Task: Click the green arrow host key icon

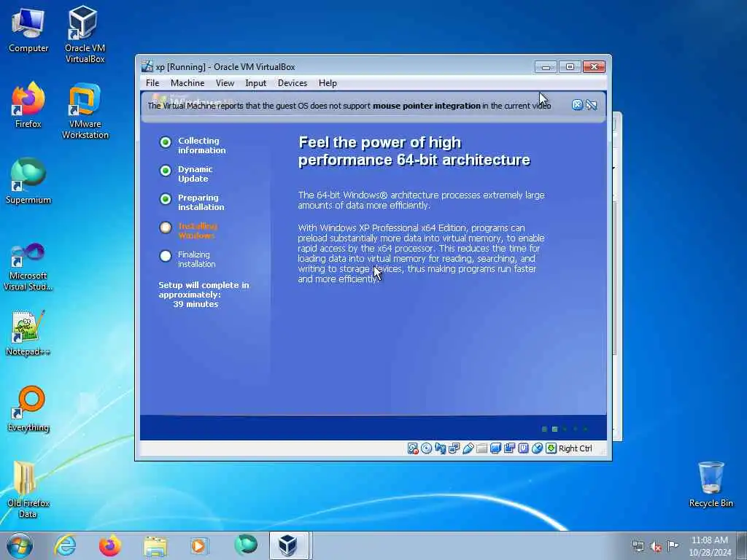Action: pyautogui.click(x=551, y=448)
